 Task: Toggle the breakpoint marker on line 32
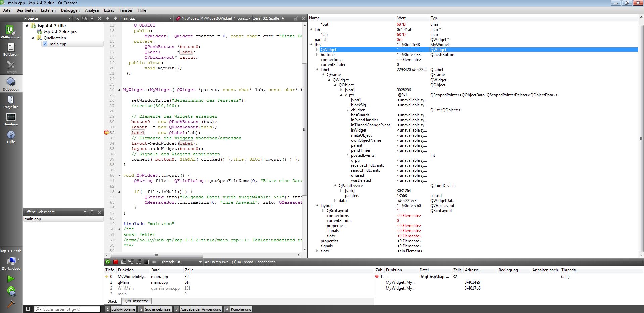pos(106,133)
